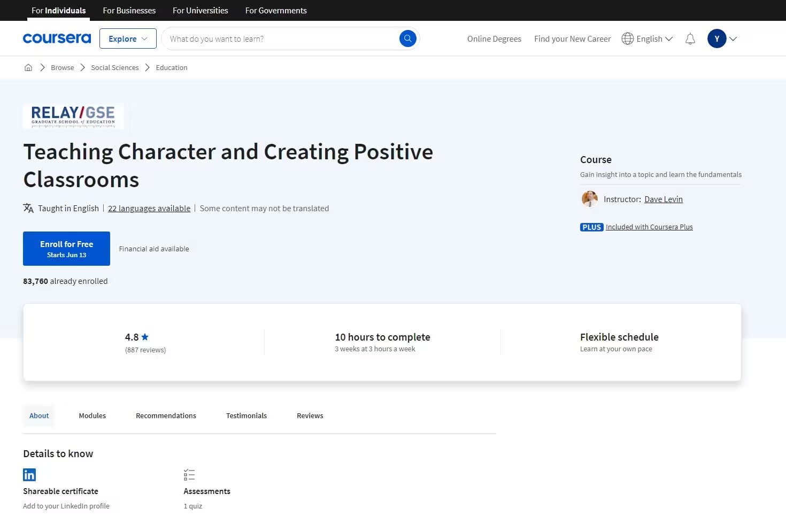Click the Social Sciences breadcrumb
Viewport: 786px width, 532px height.
(x=115, y=67)
